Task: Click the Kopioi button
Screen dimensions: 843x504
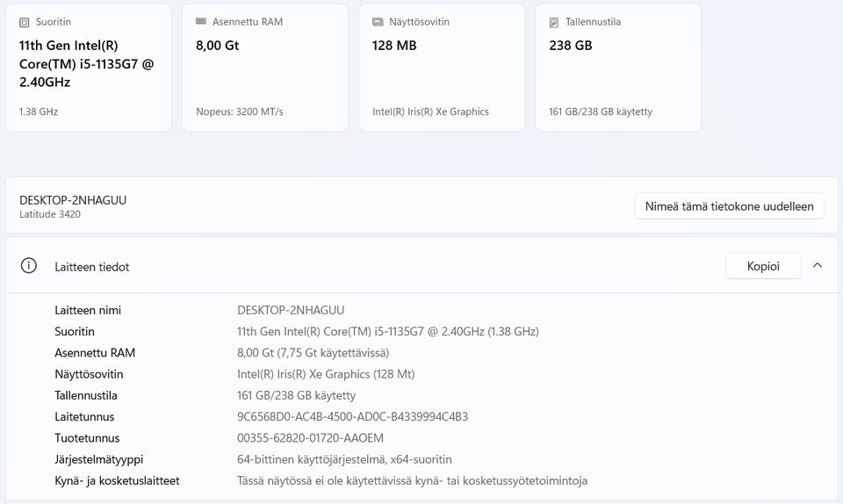Action: coord(763,266)
